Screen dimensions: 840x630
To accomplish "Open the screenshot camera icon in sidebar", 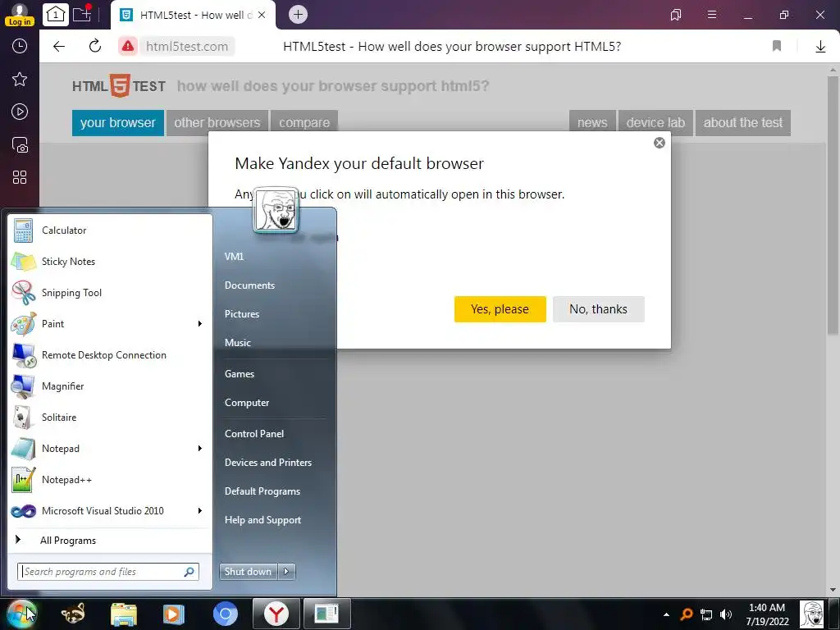I will point(20,144).
